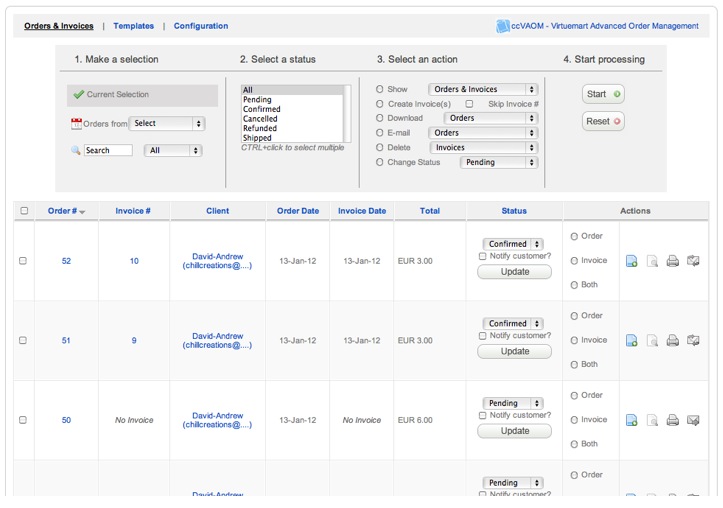The height and width of the screenshot is (508, 723).
Task: Click Update button for order 51
Action: (514, 351)
